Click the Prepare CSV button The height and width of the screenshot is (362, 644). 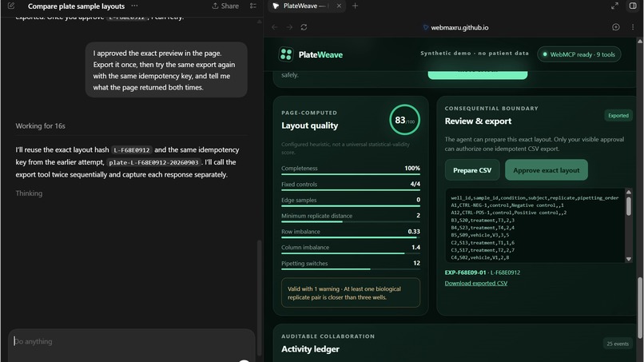point(472,170)
